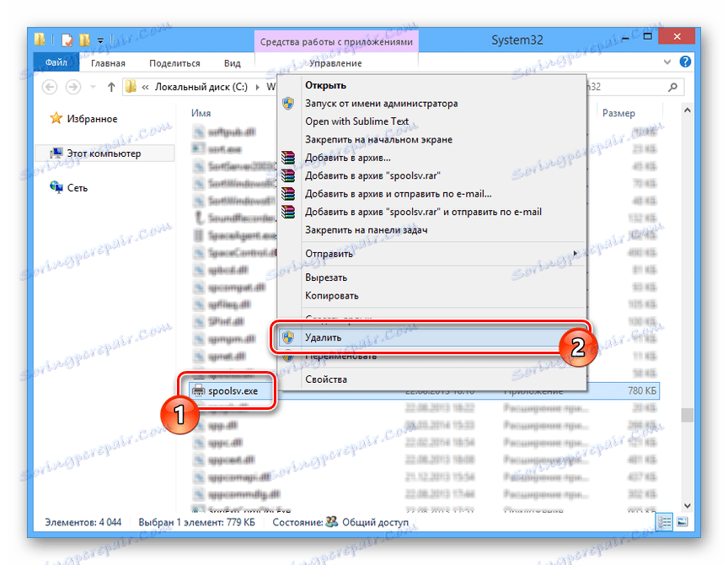728x565 pixels.
Task: Choose Открыть in context menu
Action: (x=431, y=85)
